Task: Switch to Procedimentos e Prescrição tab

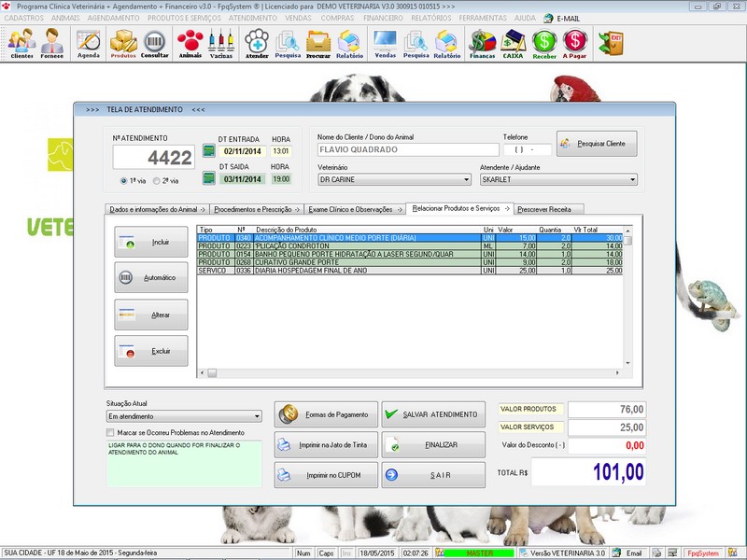Action: coord(257,209)
